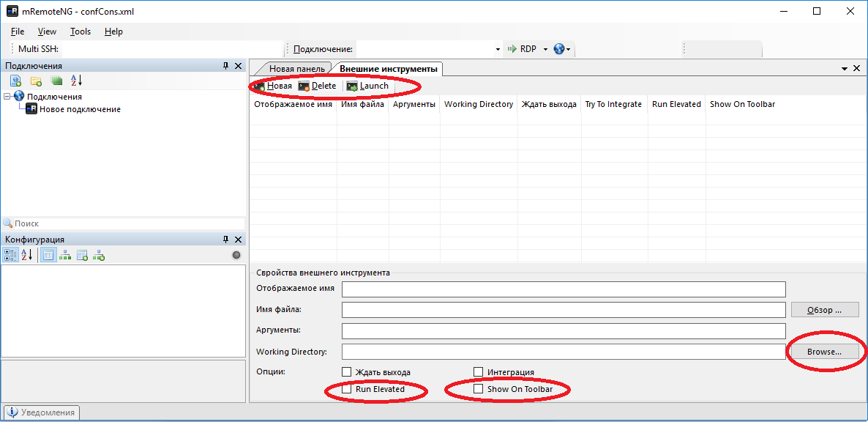Show default inheritance icon in Конфигурация
The width and height of the screenshot is (868, 422).
pyautogui.click(x=99, y=255)
